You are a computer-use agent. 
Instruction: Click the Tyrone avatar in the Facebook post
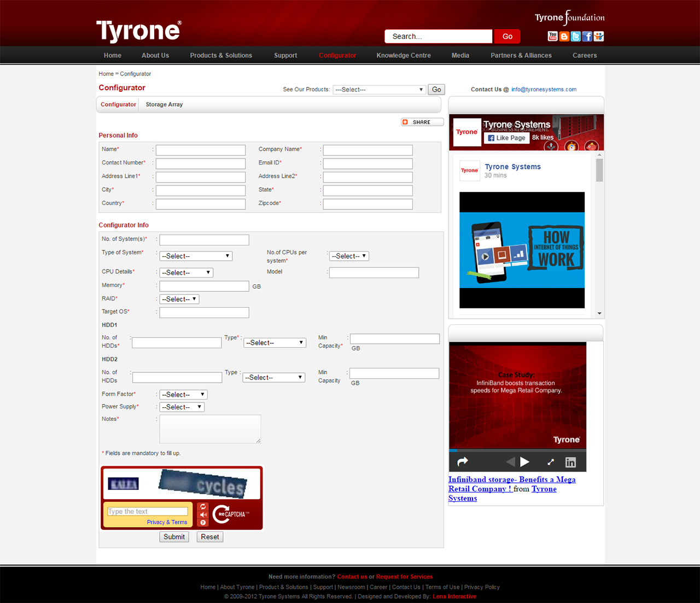(x=469, y=171)
